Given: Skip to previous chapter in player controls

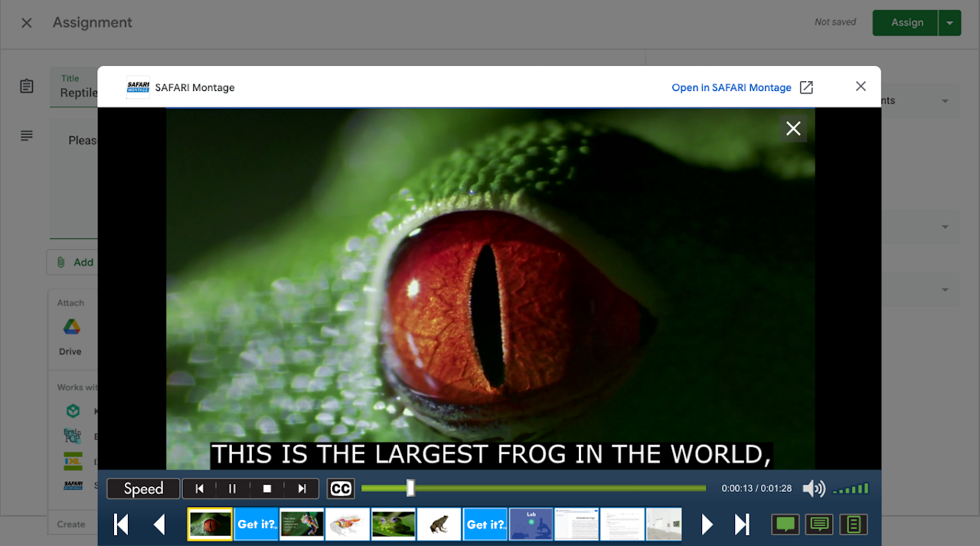Looking at the screenshot, I should [199, 489].
